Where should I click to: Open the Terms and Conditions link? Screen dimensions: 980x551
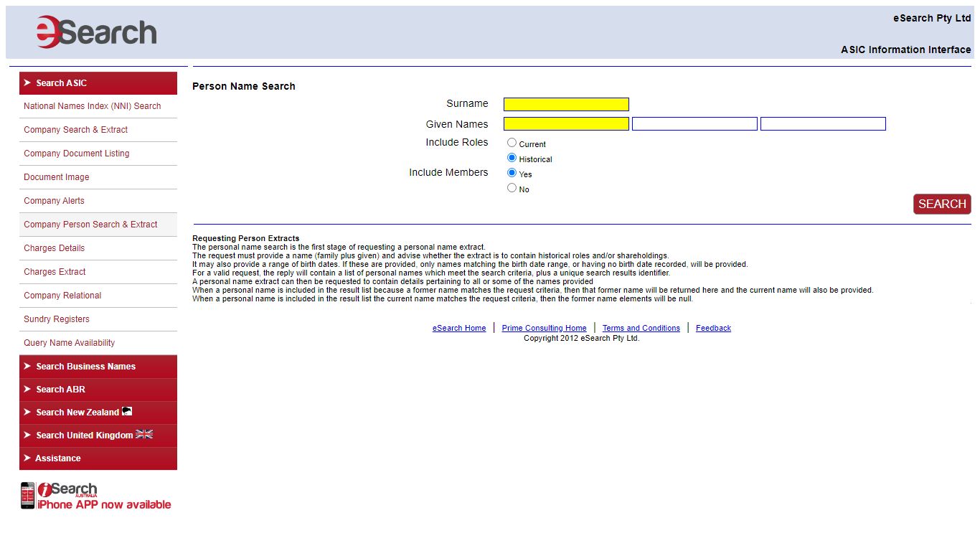pos(641,328)
